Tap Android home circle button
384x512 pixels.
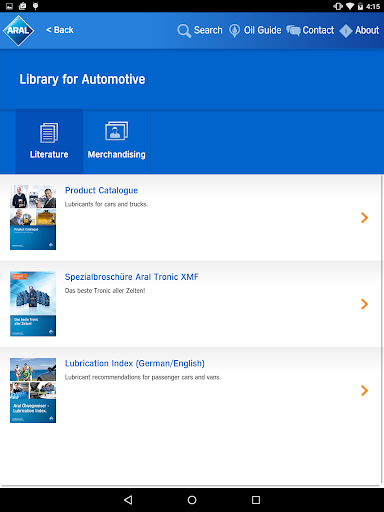[192, 500]
